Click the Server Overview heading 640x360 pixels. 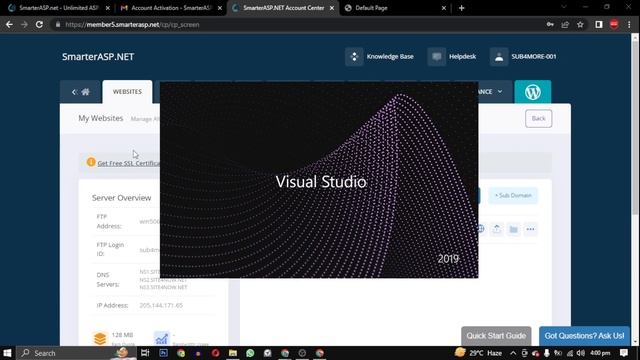pyautogui.click(x=122, y=198)
